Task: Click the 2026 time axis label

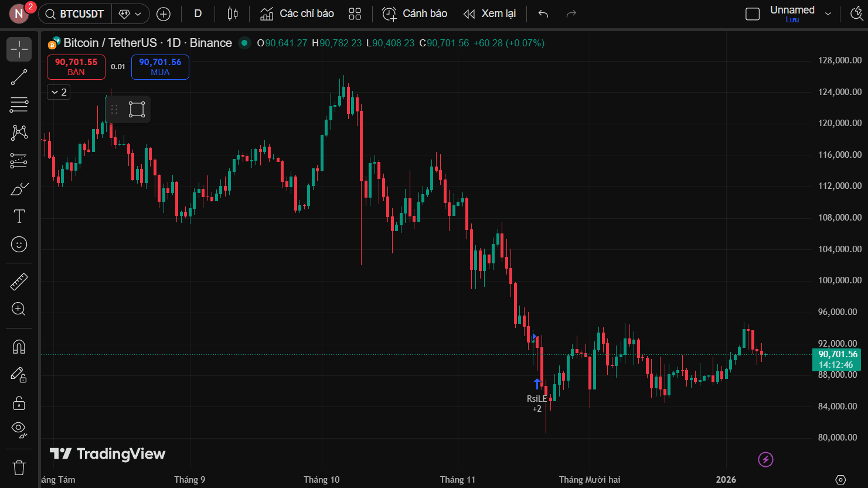Action: point(726,480)
